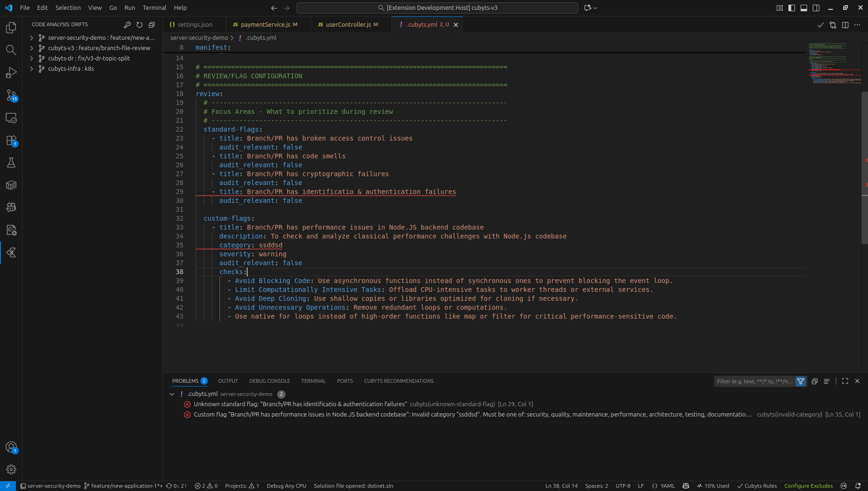Image resolution: width=868 pixels, height=491 pixels.
Task: Toggle the Problems panel filter funnel
Action: [x=801, y=381]
